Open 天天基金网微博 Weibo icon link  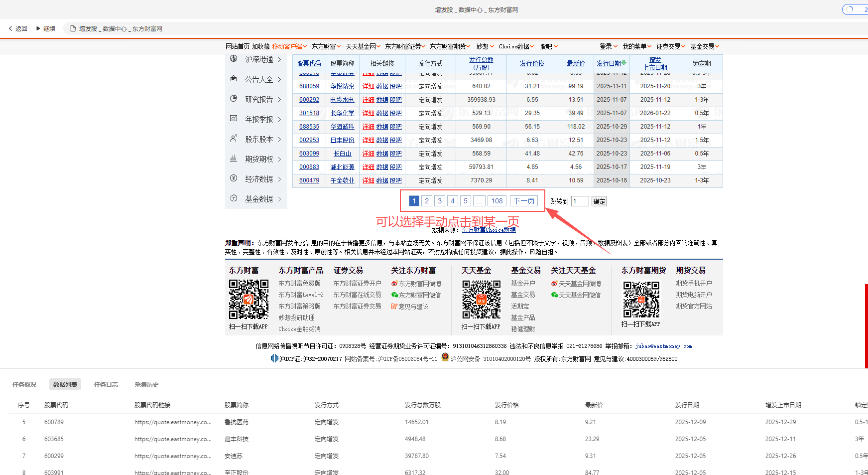554,284
